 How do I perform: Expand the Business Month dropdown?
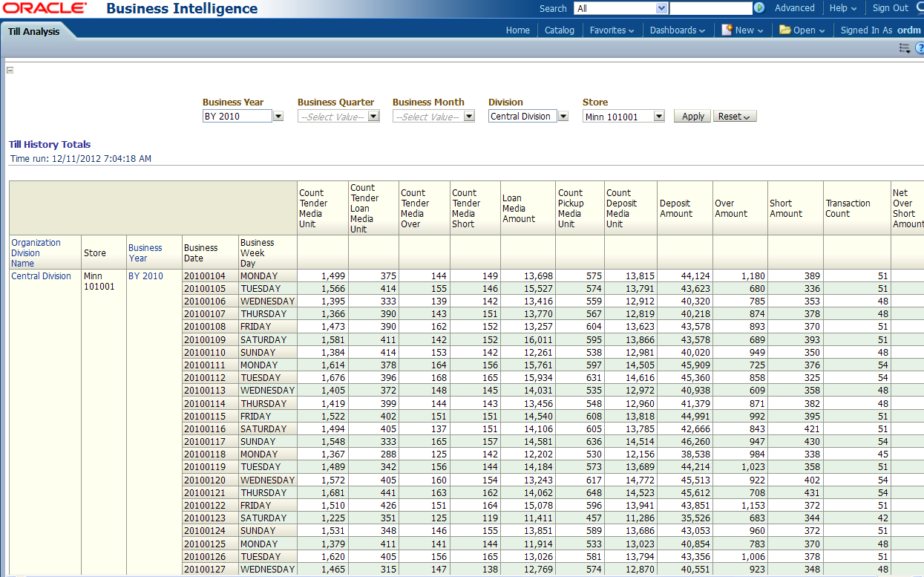pyautogui.click(x=468, y=117)
